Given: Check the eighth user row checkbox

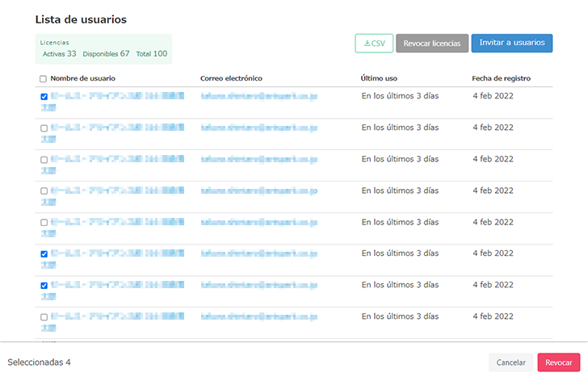Looking at the screenshot, I should 44,317.
